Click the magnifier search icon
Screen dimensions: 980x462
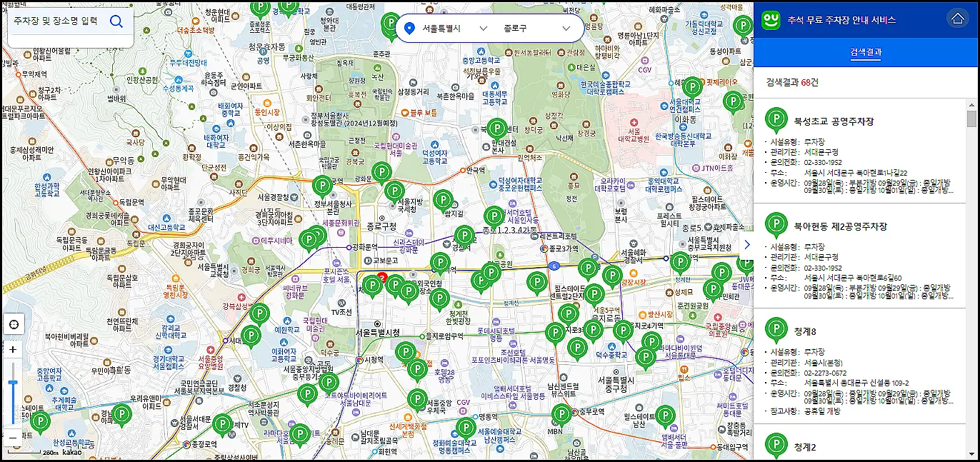click(116, 21)
